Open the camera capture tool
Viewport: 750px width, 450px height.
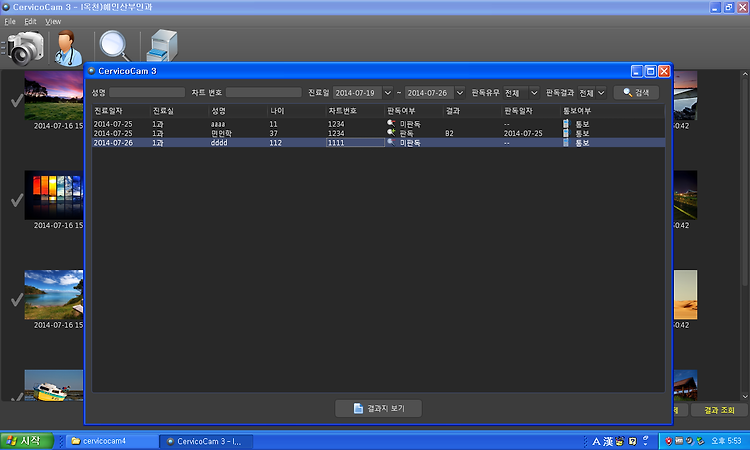[23, 48]
